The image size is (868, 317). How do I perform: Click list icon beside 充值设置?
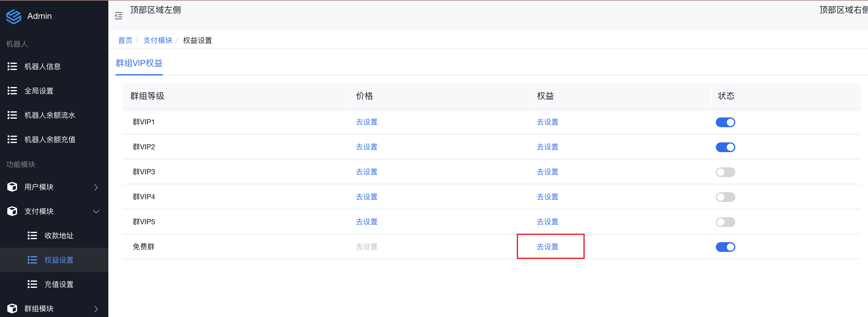click(x=32, y=284)
